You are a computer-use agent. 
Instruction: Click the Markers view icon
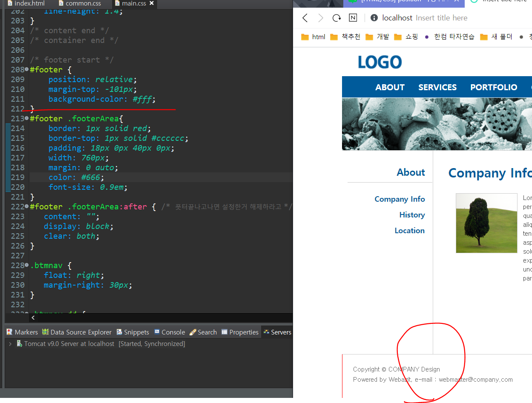(x=9, y=332)
